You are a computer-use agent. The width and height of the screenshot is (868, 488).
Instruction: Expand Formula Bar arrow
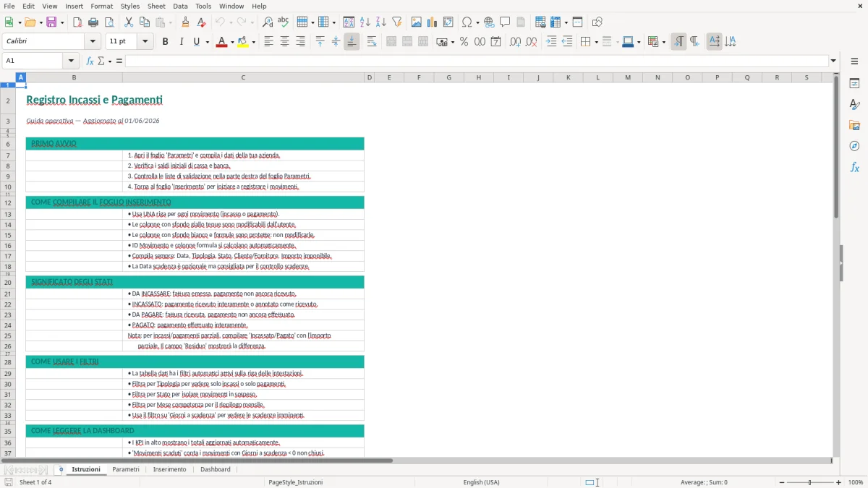[833, 61]
